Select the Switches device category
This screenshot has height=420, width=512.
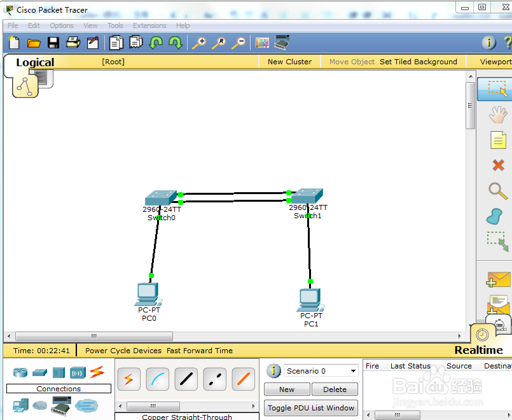point(39,372)
